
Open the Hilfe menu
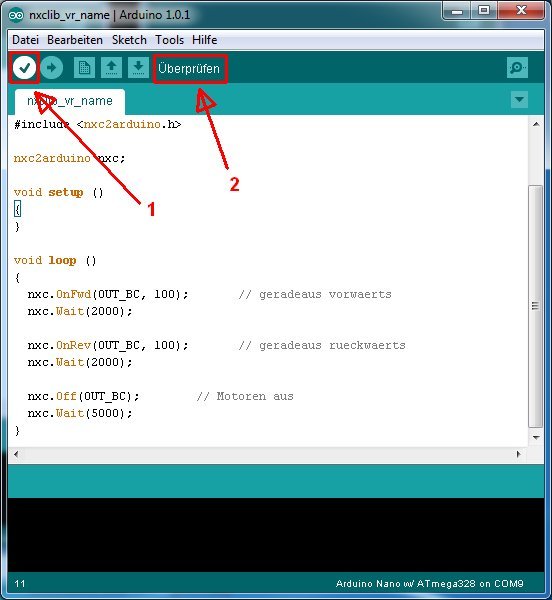(204, 40)
